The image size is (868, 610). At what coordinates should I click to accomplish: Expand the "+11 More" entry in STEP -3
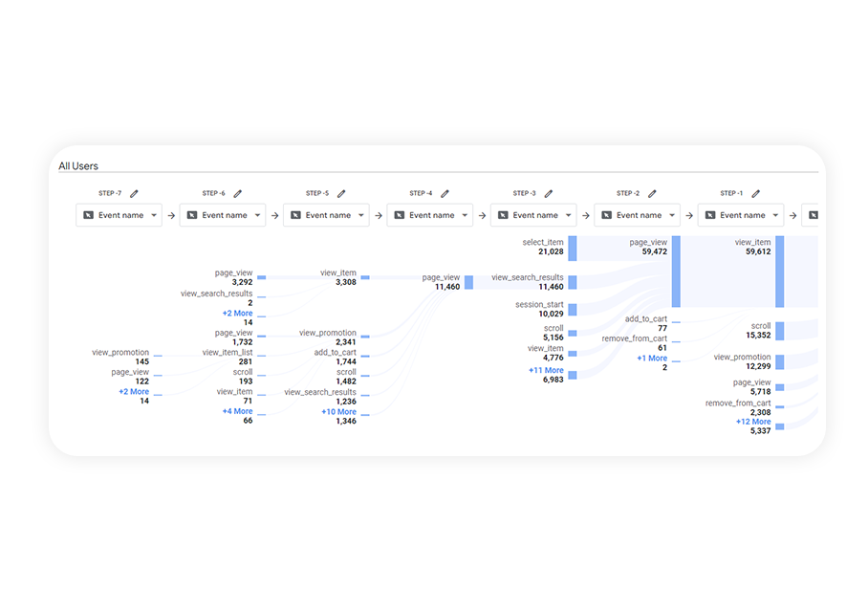tap(545, 370)
